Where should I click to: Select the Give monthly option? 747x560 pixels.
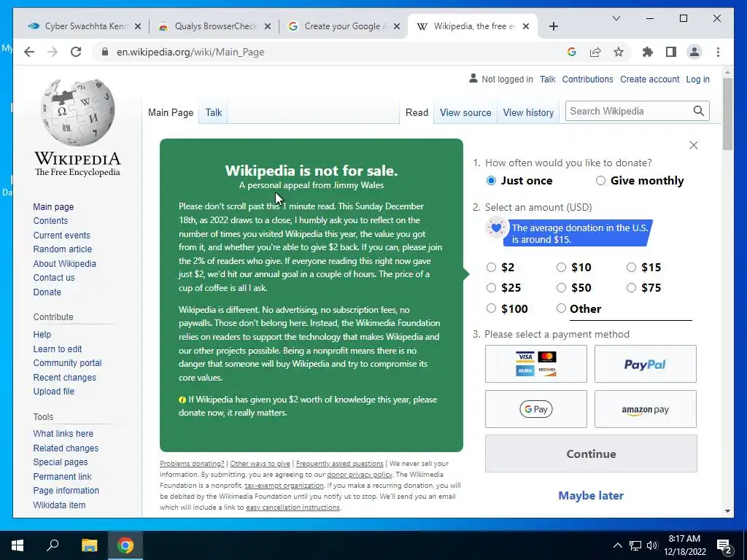point(600,181)
